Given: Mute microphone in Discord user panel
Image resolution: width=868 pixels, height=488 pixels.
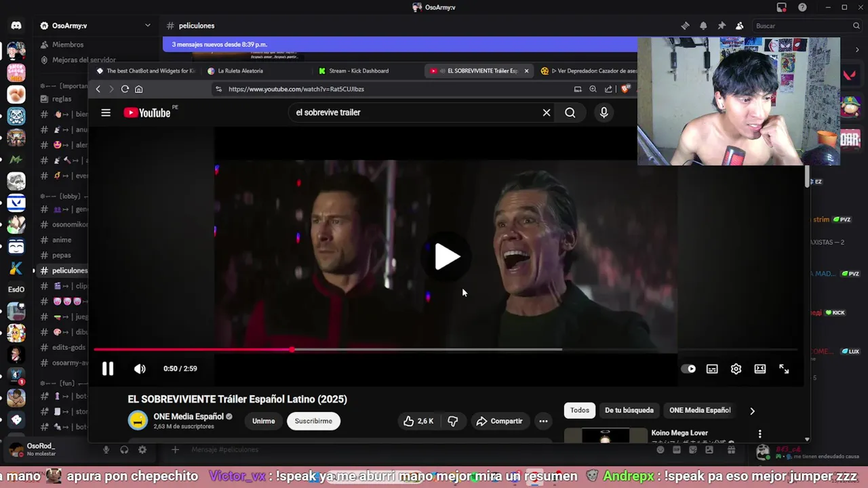Looking at the screenshot, I should click(x=106, y=449).
